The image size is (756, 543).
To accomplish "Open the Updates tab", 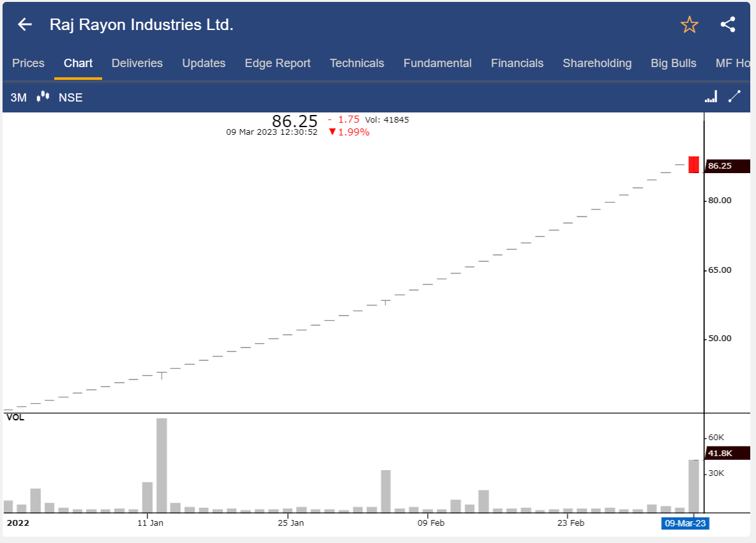I will [x=204, y=63].
